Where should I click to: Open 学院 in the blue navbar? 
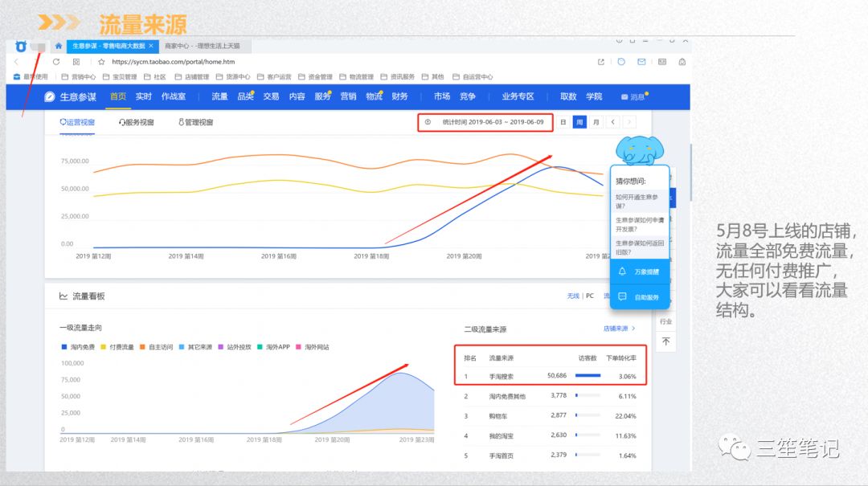[x=594, y=97]
